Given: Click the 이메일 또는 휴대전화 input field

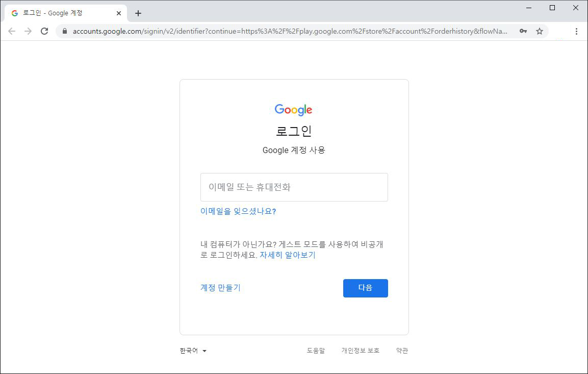Looking at the screenshot, I should tap(294, 187).
